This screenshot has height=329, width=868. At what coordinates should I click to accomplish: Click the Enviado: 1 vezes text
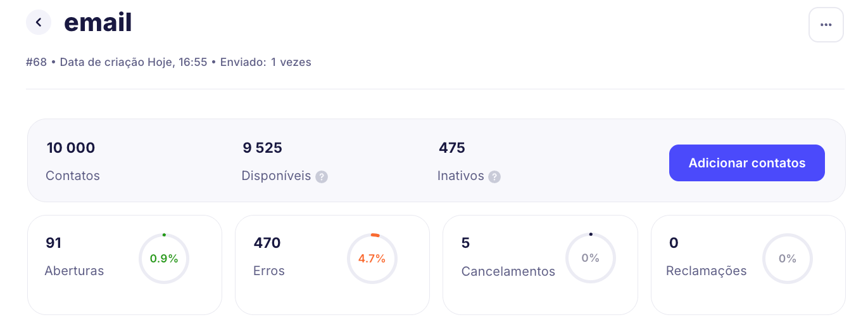pos(265,62)
